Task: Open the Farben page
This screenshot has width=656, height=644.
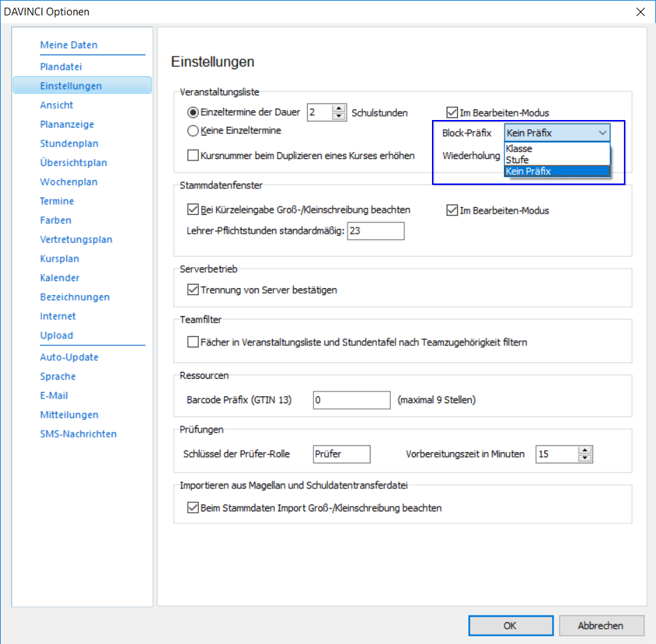Action: pos(56,220)
